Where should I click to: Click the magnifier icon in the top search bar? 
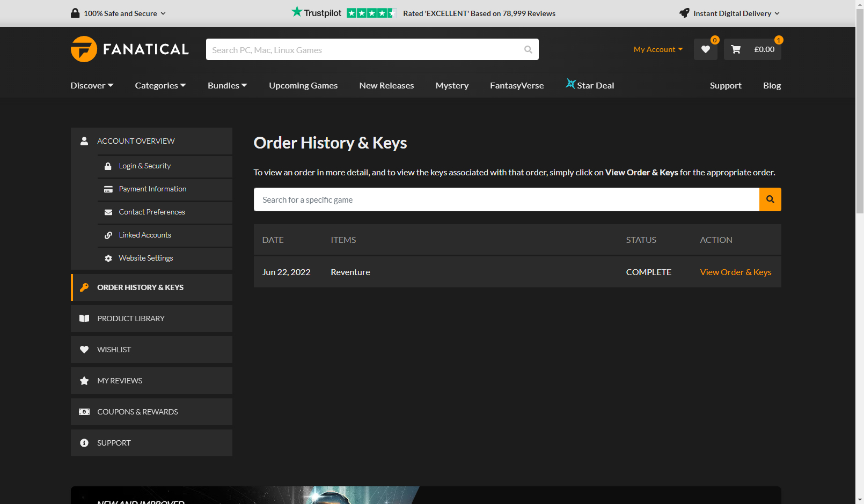(528, 50)
